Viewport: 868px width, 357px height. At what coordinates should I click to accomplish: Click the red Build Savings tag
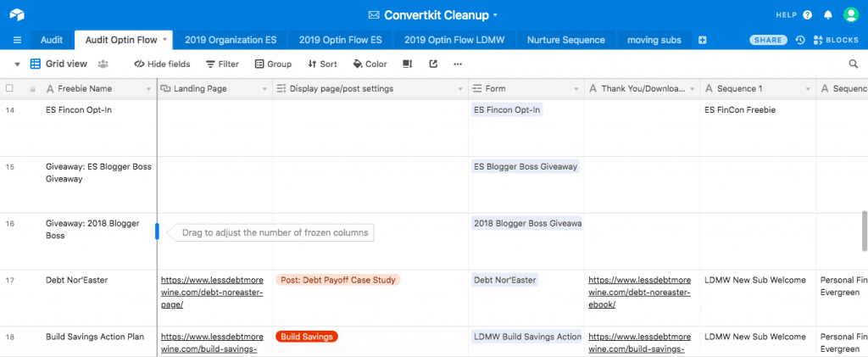click(306, 337)
